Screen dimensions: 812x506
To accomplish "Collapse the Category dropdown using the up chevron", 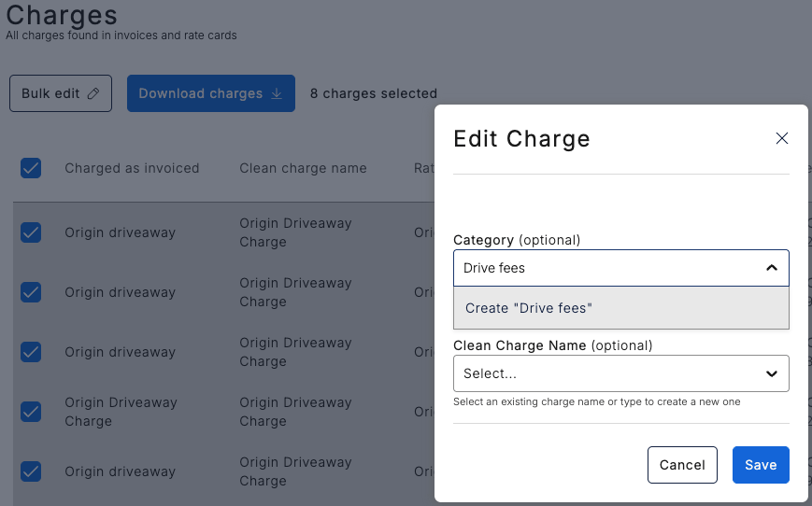I will (771, 268).
